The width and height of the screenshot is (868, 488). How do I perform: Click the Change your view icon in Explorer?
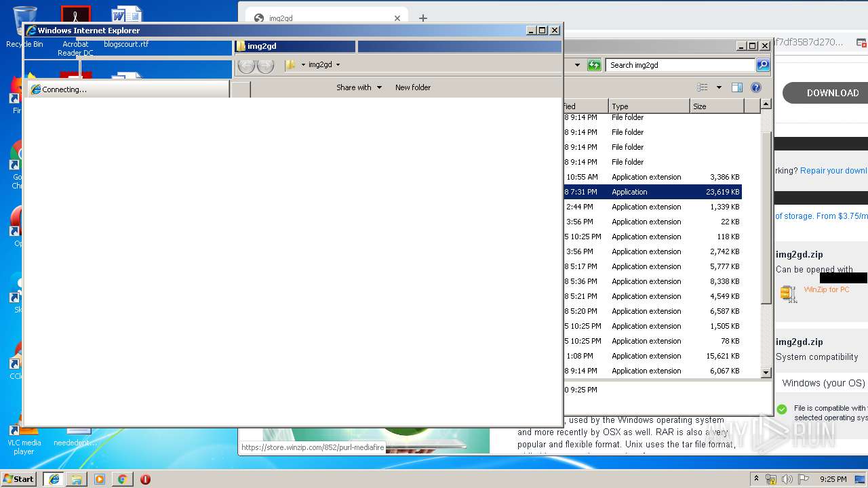click(703, 87)
